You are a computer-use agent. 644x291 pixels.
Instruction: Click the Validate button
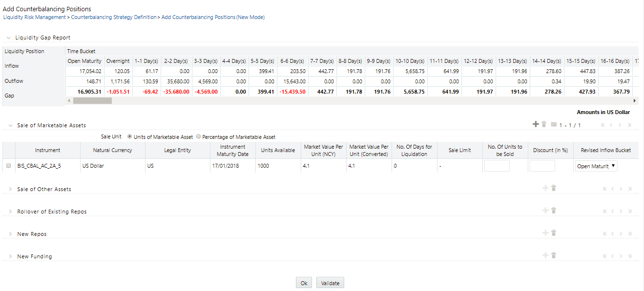tap(330, 283)
